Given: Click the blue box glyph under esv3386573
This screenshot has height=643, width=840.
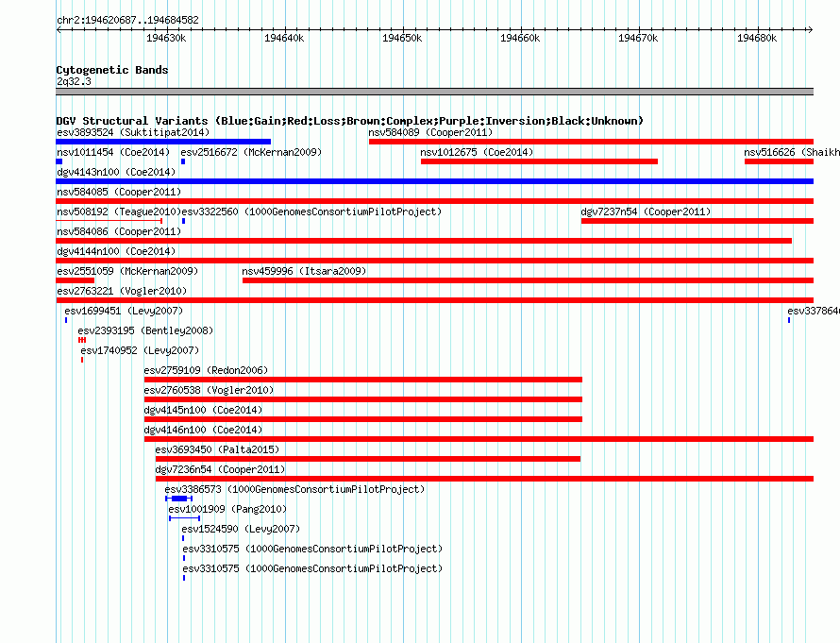Looking at the screenshot, I should (179, 499).
